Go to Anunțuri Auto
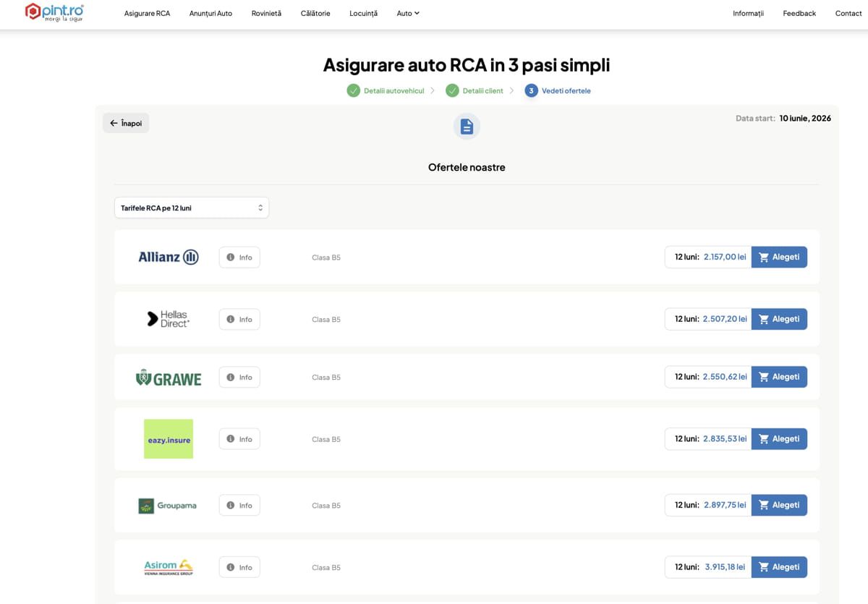The image size is (868, 604). pos(210,13)
